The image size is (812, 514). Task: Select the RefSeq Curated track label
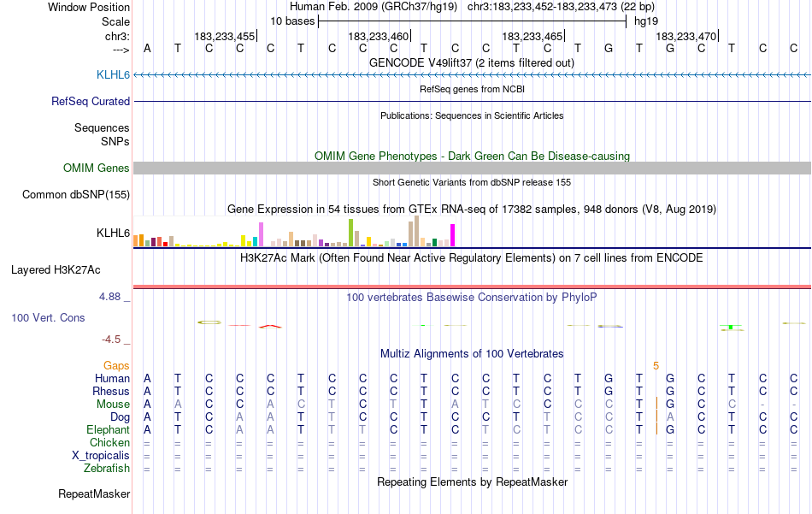tap(90, 101)
